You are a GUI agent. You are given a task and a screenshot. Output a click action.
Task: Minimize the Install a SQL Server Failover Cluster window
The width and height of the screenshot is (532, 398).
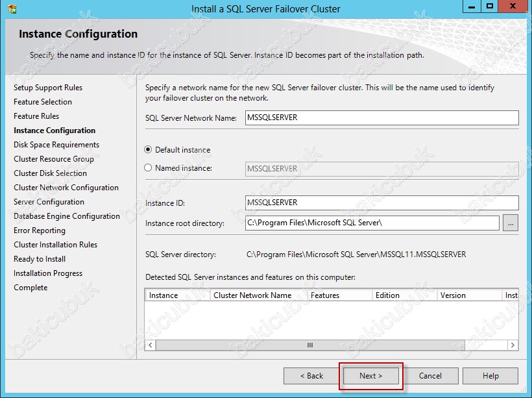(472, 6)
